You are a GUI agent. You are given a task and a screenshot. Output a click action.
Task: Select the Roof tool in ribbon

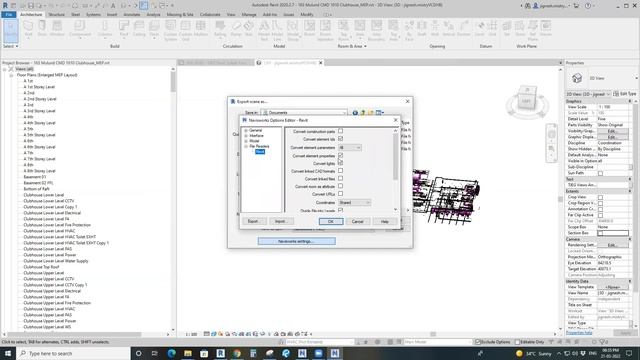click(124, 29)
